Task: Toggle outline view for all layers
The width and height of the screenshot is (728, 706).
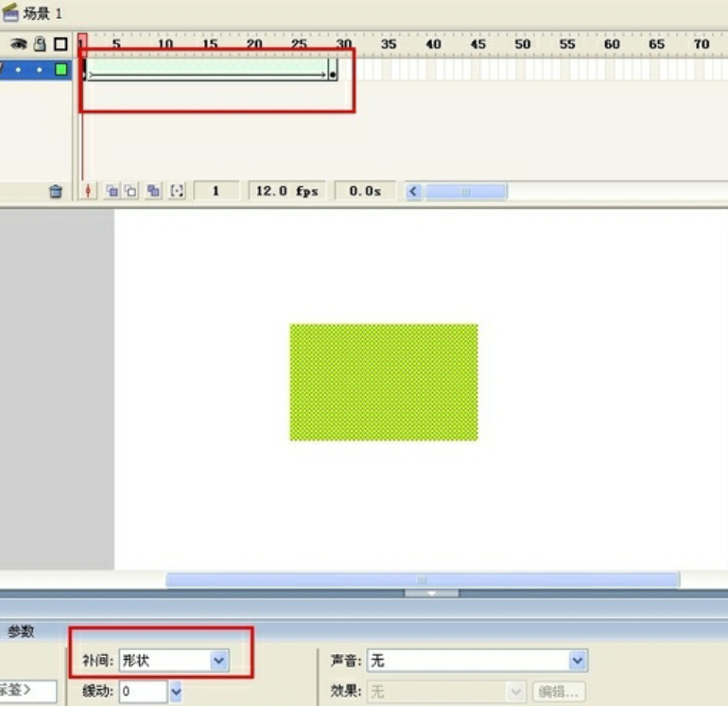Action: click(61, 43)
